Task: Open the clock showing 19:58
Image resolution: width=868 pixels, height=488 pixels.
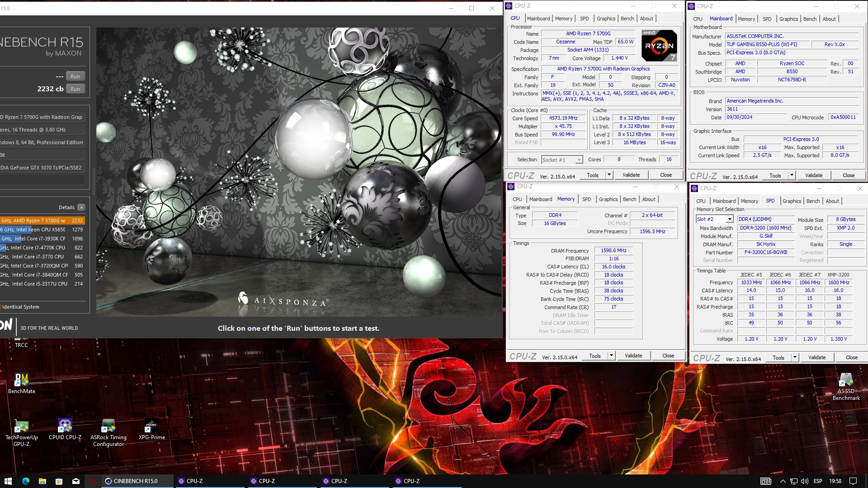Action: tap(835, 481)
